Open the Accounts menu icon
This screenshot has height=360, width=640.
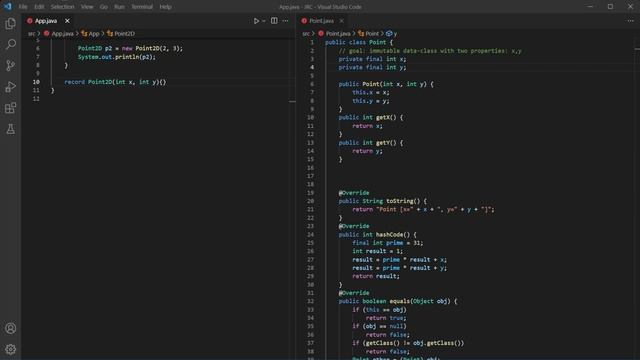coord(11,328)
